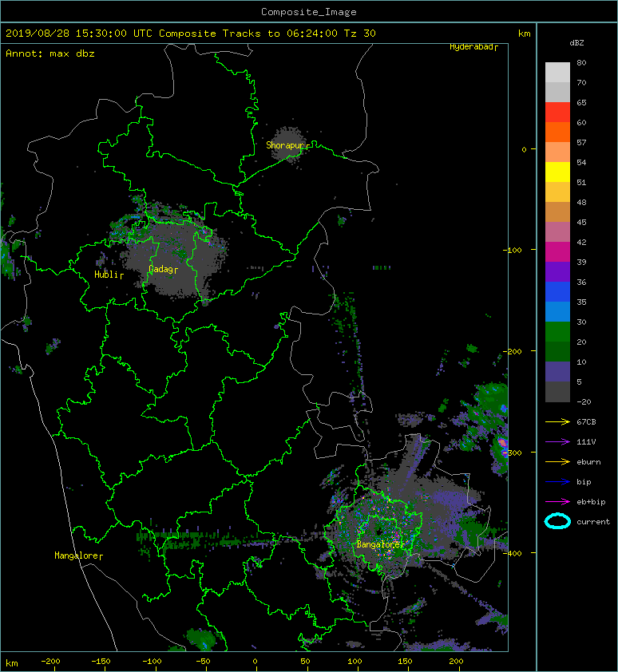Click the yellow arrow icon beside 67CB

tap(557, 422)
